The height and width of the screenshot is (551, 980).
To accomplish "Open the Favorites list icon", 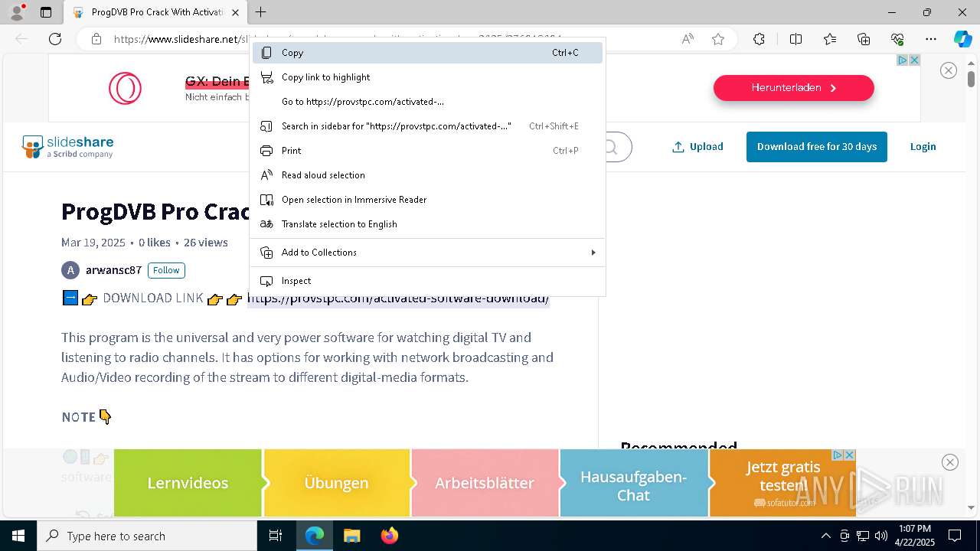I will pyautogui.click(x=830, y=39).
